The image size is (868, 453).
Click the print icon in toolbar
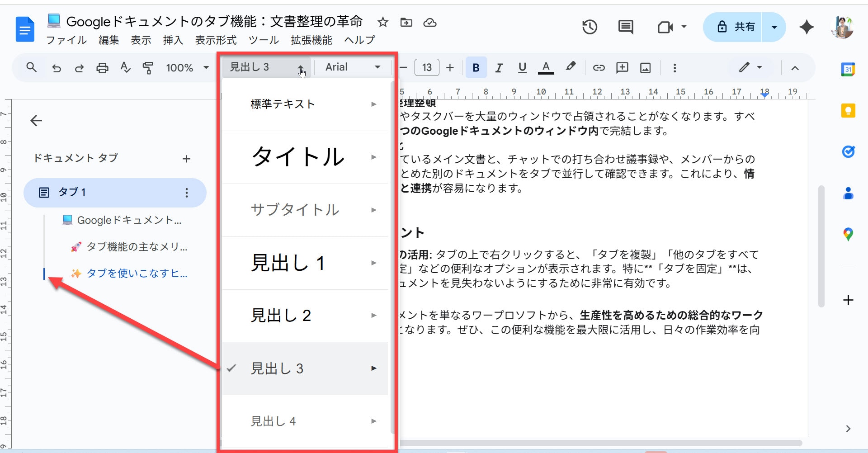coord(102,68)
